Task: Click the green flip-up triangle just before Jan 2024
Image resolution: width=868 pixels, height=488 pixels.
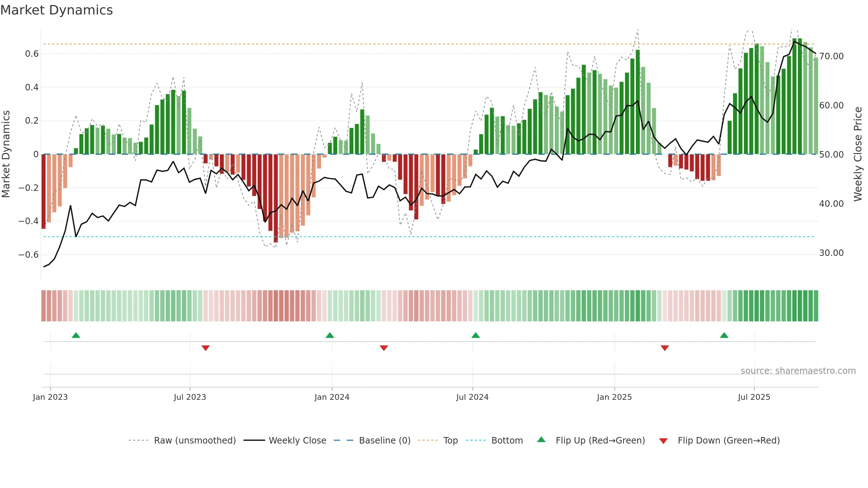Action: 330,335
